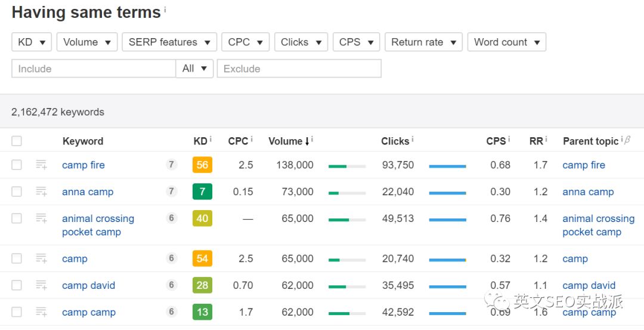Show info tooltip for Volume column
Screen dimensions: 644x330
pyautogui.click(x=312, y=140)
